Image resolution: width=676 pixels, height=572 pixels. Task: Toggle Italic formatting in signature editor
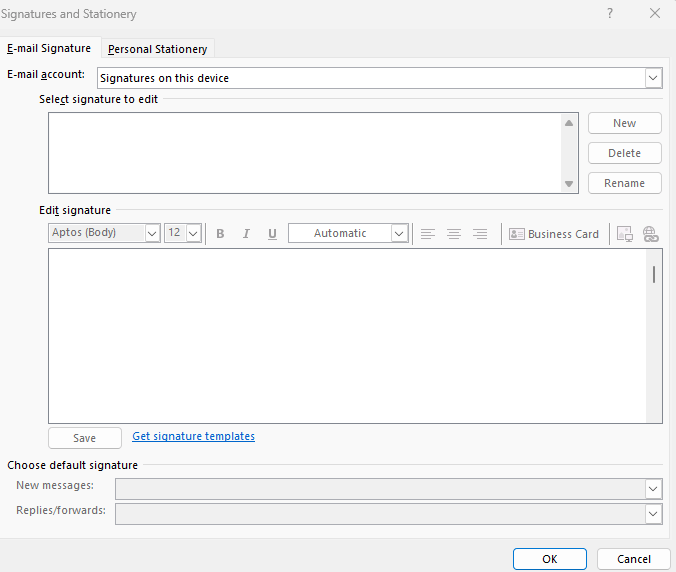pos(246,234)
